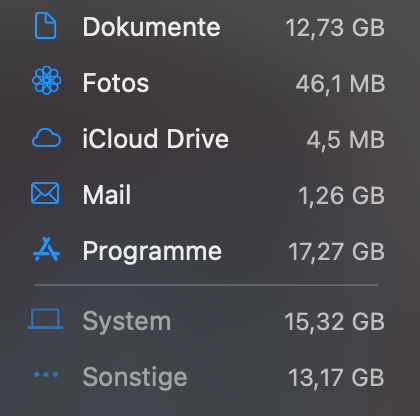Click the 15,32 GB System size
Viewport: 420px width, 416px height.
tap(335, 322)
